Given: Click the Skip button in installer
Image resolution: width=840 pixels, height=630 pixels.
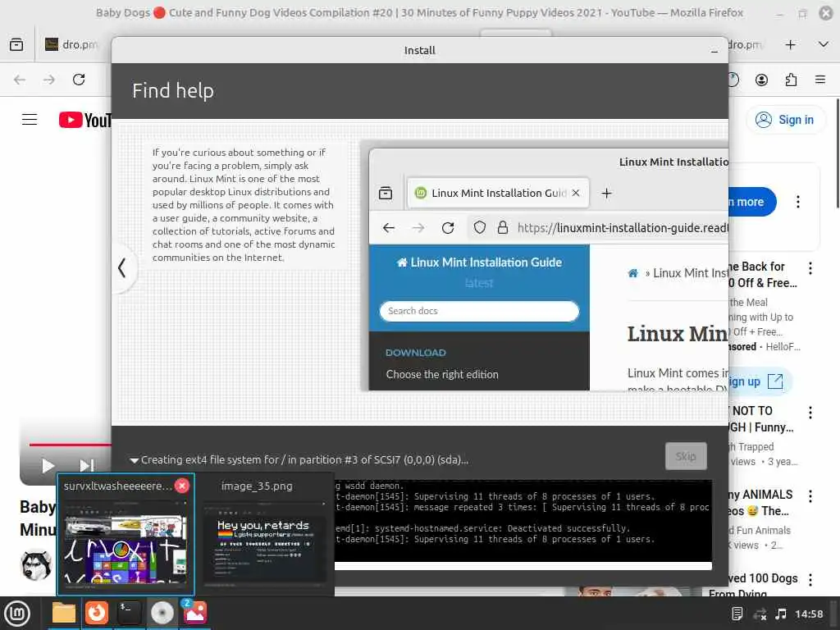Looking at the screenshot, I should (686, 456).
